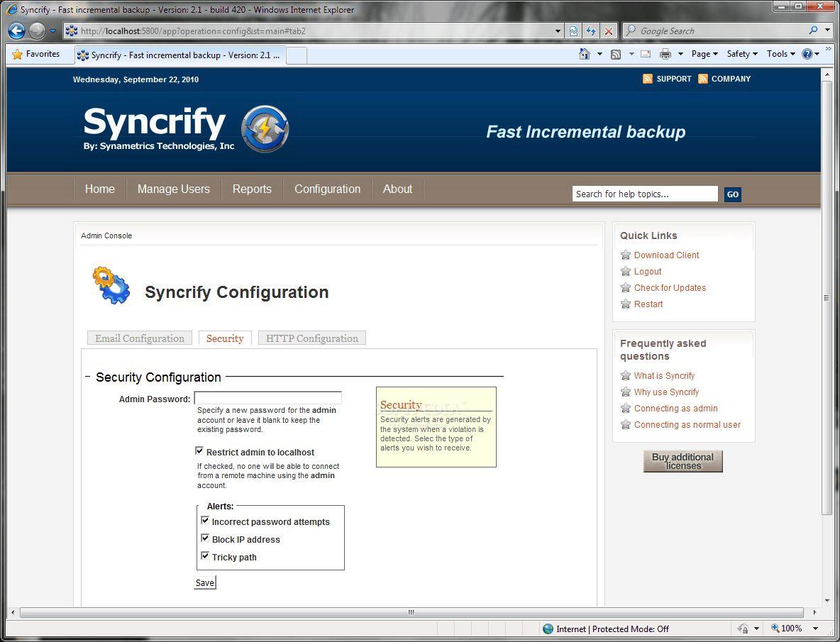This screenshot has width=840, height=642.
Task: Open the What is Syncrify FAQ
Action: pos(664,376)
